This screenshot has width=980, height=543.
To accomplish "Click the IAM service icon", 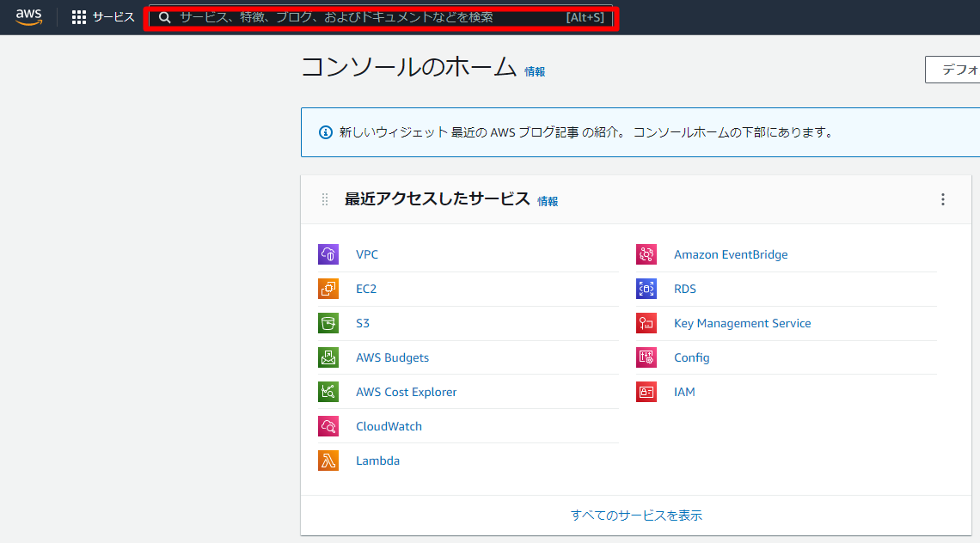I will 646,392.
